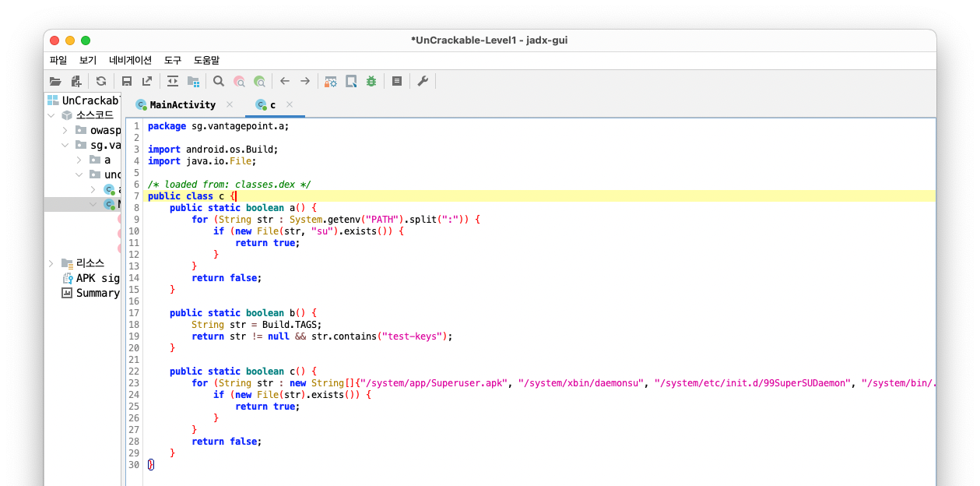980x486 pixels.
Task: Open the 도움말 menu
Action: 206,60
